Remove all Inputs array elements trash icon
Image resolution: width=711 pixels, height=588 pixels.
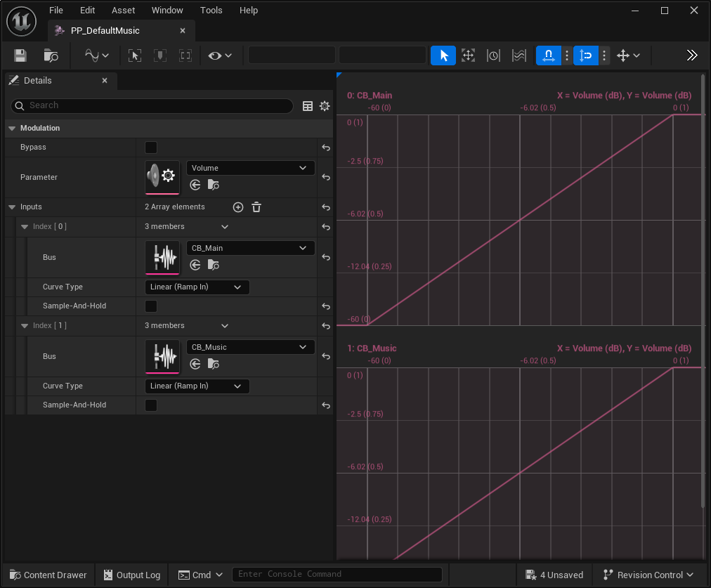[256, 207]
